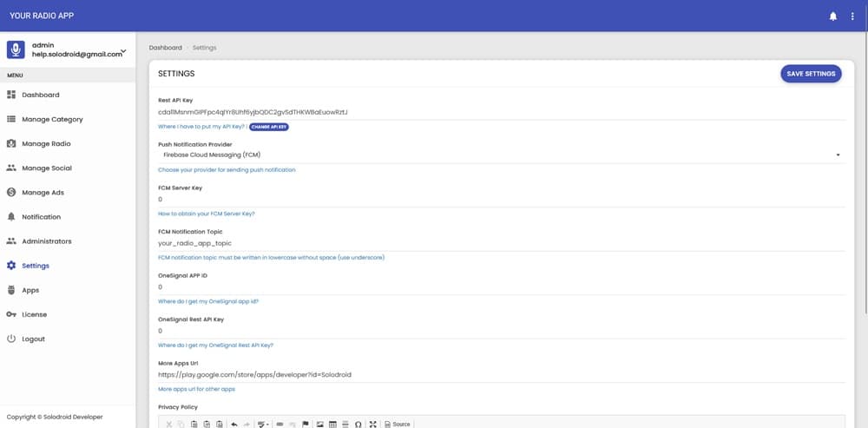Click the anchor flag icon in editor toolbar
The width and height of the screenshot is (868, 428).
click(x=305, y=424)
